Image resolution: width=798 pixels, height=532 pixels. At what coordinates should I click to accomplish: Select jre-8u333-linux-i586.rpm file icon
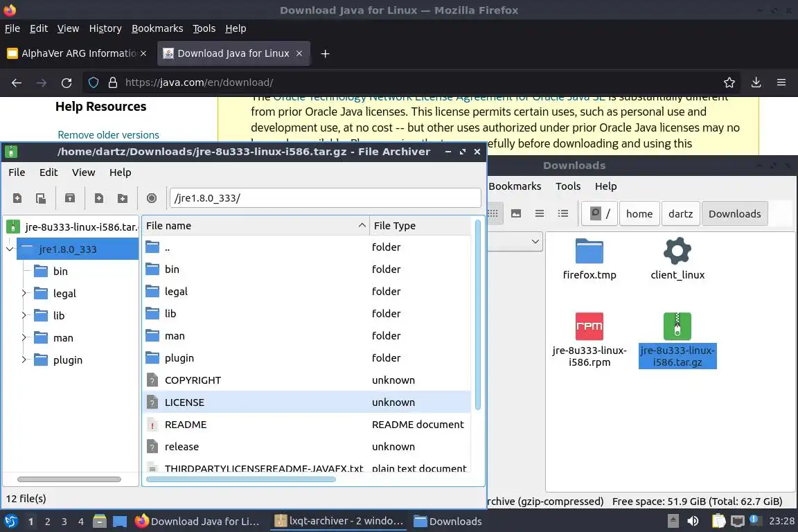pos(589,326)
